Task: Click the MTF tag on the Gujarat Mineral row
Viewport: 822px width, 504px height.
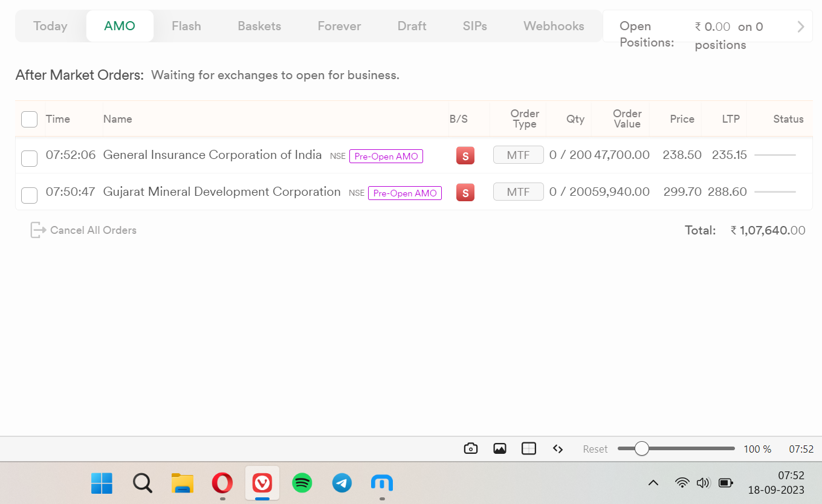Action: tap(519, 192)
